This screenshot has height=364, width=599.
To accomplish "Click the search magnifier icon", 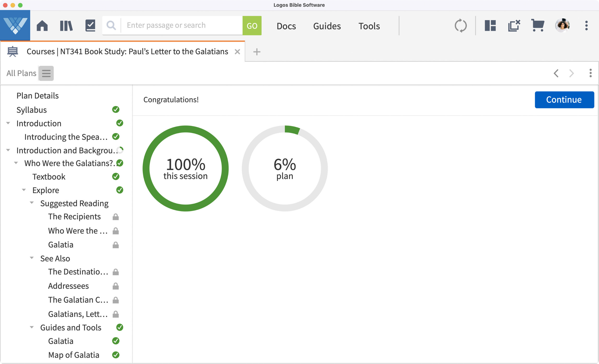I will (111, 25).
